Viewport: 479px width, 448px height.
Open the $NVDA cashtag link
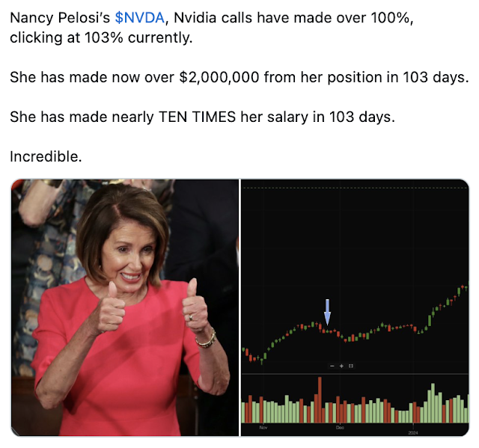(140, 18)
